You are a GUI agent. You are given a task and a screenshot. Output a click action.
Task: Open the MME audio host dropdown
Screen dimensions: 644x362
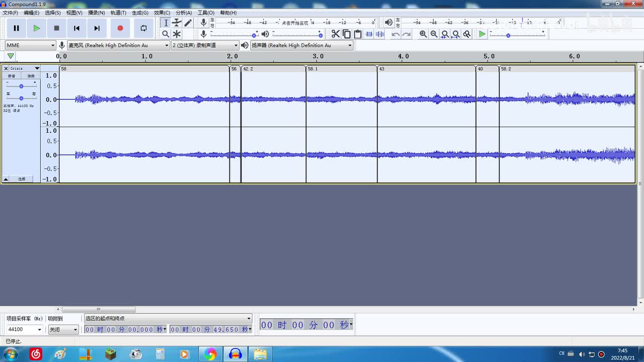pyautogui.click(x=30, y=45)
